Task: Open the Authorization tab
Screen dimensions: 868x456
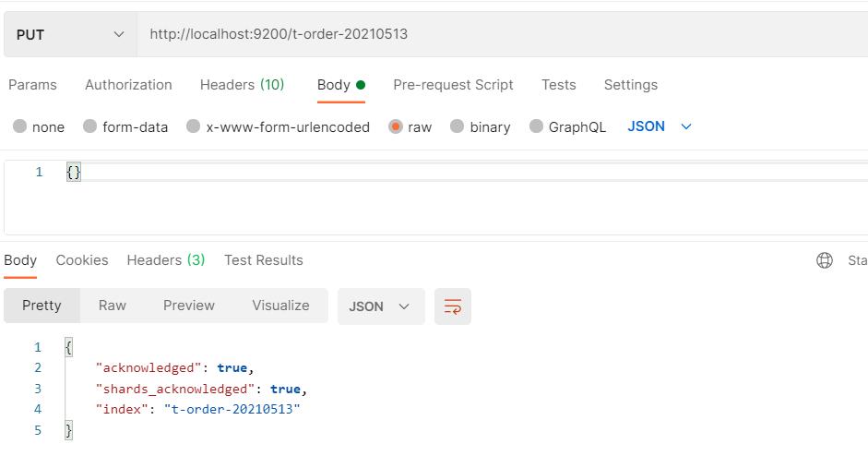Action: click(x=128, y=85)
